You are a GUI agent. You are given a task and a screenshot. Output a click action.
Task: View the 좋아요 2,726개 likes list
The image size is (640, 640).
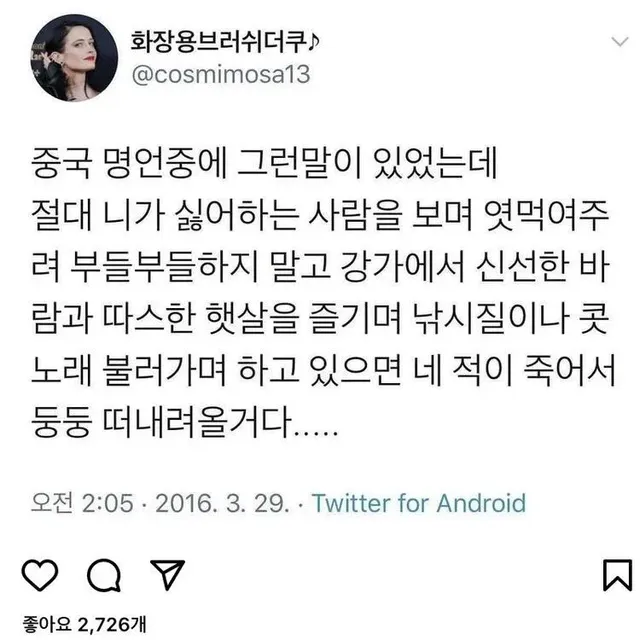click(84, 624)
